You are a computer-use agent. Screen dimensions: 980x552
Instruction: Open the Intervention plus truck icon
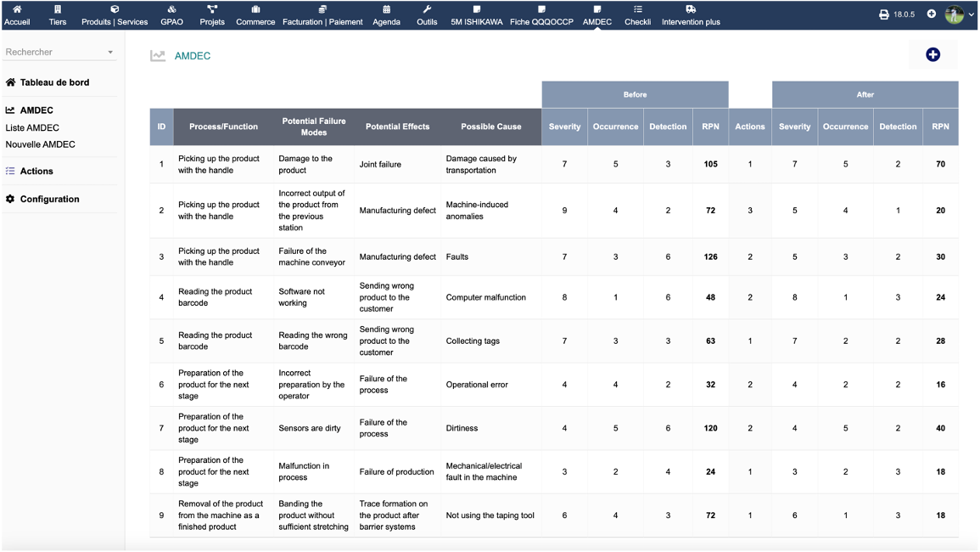click(x=691, y=9)
